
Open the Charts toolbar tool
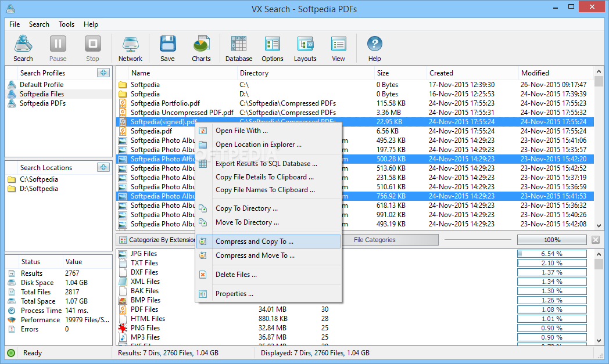(201, 48)
